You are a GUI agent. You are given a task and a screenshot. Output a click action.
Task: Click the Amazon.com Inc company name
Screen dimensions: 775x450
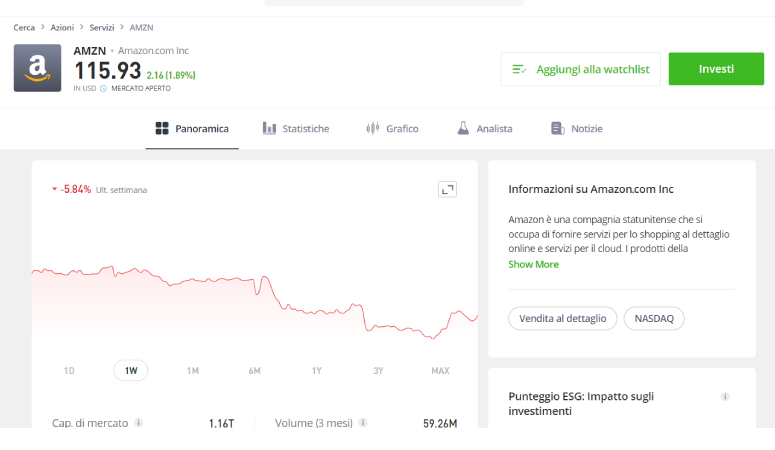pyautogui.click(x=153, y=50)
